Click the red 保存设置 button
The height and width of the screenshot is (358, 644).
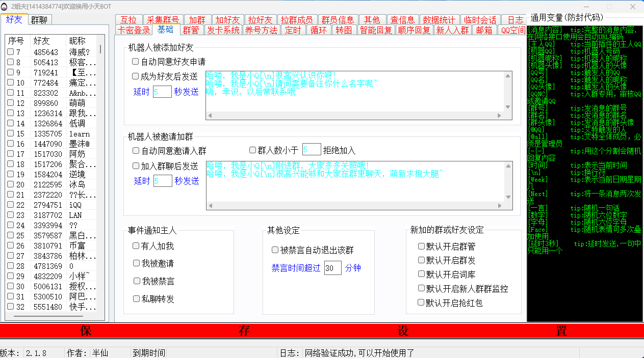(x=322, y=331)
